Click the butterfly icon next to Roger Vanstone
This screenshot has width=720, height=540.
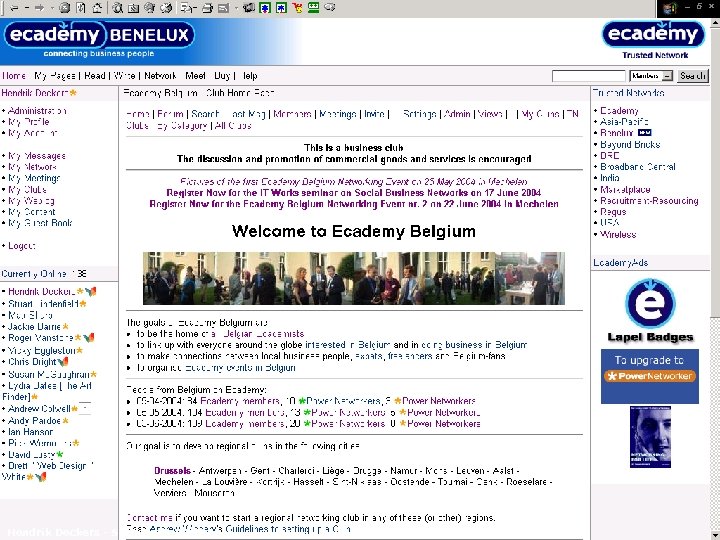tap(89, 338)
